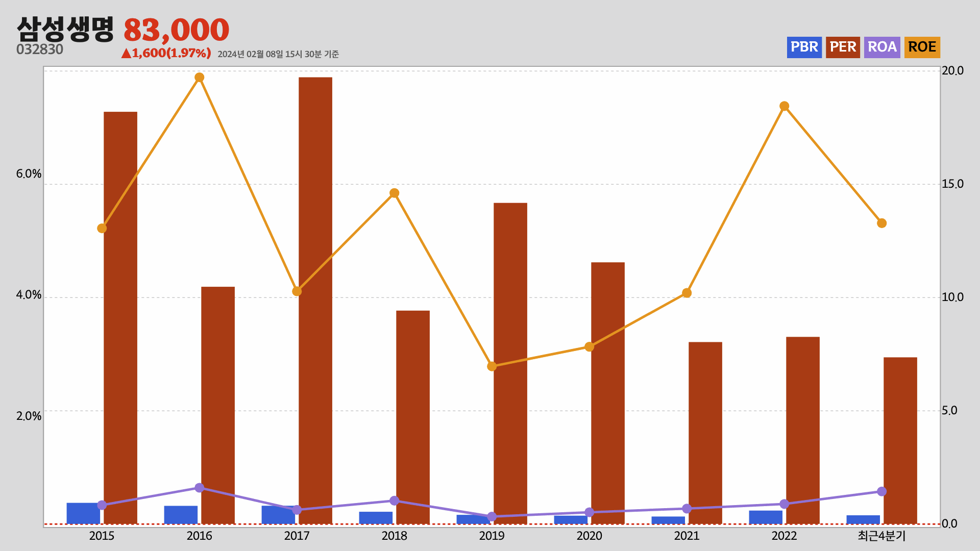Click the orange ROE legend swatch
The image size is (980, 551).
coord(922,47)
